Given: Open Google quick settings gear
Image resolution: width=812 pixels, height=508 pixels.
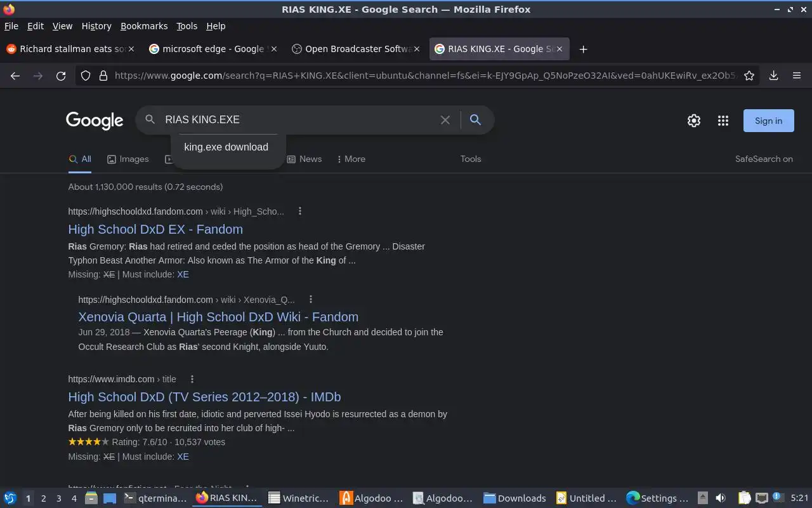Looking at the screenshot, I should [x=694, y=121].
